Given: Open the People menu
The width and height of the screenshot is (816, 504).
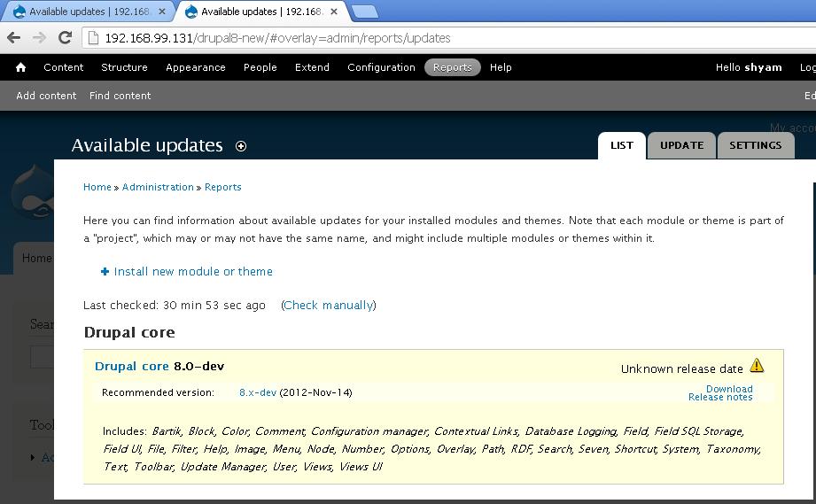Looking at the screenshot, I should [260, 67].
